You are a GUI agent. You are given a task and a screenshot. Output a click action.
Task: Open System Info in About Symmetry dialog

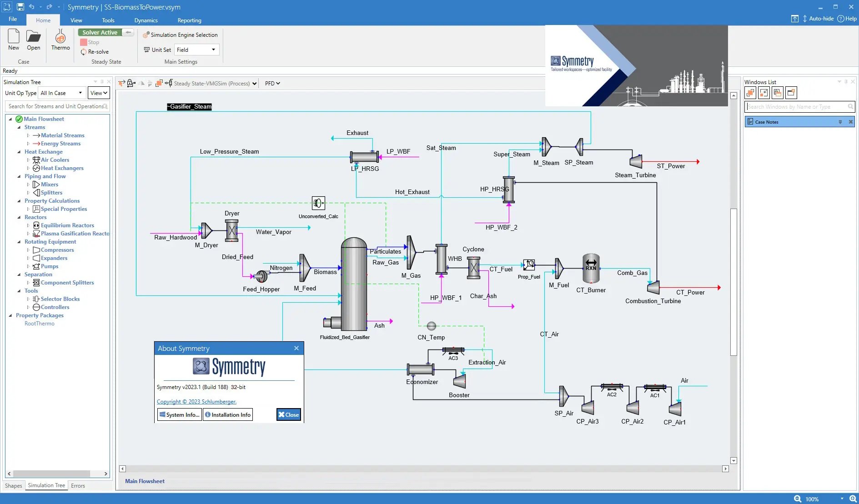coord(179,414)
